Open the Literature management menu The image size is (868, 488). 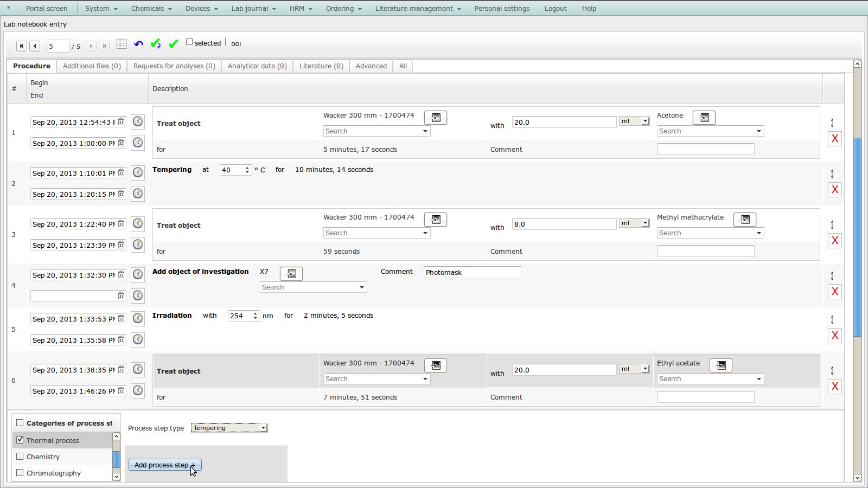pyautogui.click(x=418, y=9)
